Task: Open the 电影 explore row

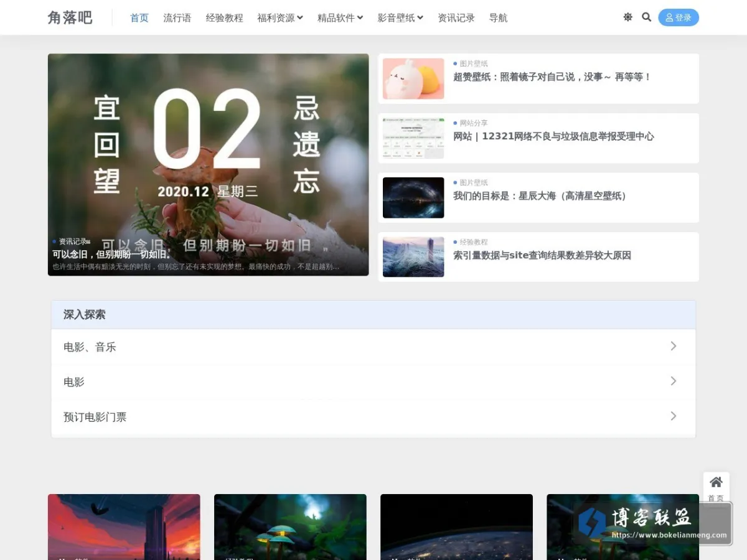Action: point(374,381)
